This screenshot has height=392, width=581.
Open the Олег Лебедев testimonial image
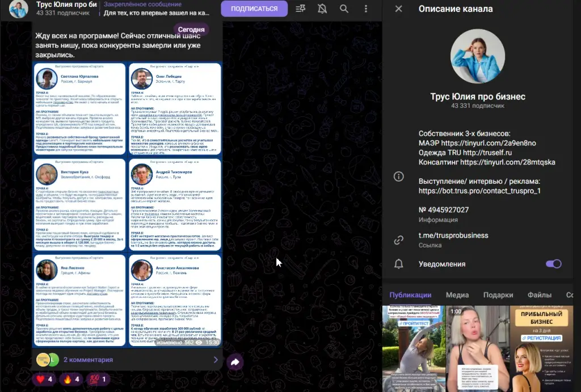(175, 109)
